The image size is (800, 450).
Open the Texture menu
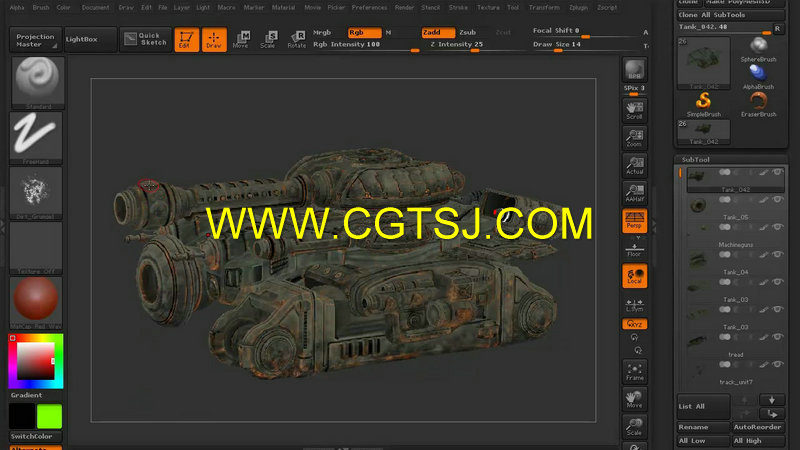[x=488, y=8]
